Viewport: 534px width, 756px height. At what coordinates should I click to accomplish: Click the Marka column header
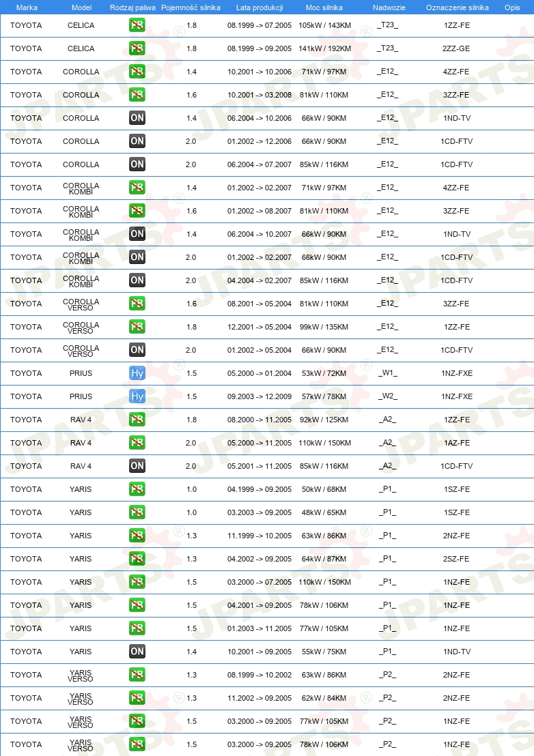[x=27, y=8]
